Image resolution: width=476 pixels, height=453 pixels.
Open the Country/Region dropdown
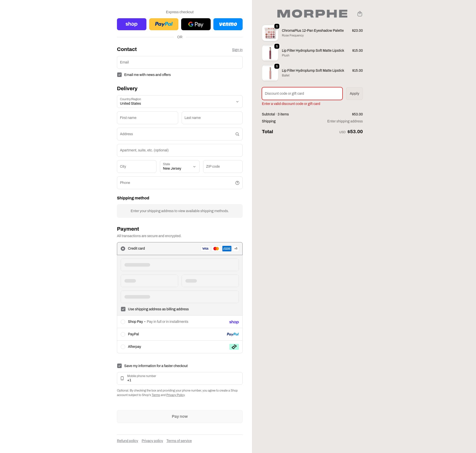click(180, 102)
